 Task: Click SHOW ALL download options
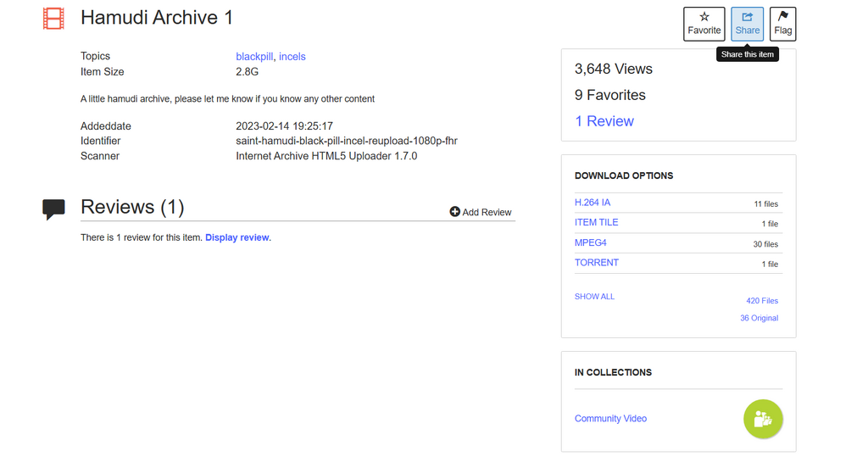pos(594,297)
